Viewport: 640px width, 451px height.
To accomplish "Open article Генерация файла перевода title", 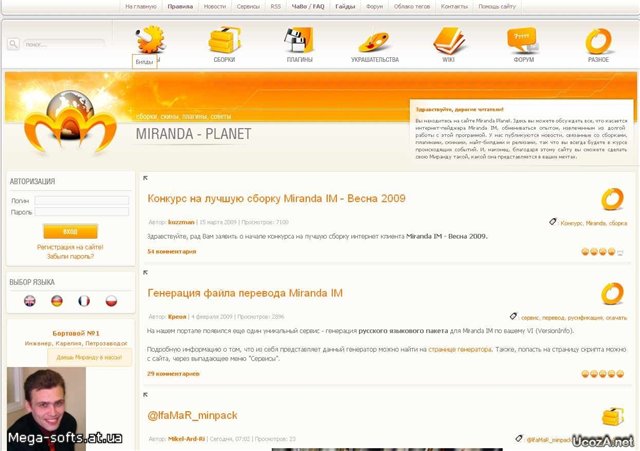I will point(245,293).
